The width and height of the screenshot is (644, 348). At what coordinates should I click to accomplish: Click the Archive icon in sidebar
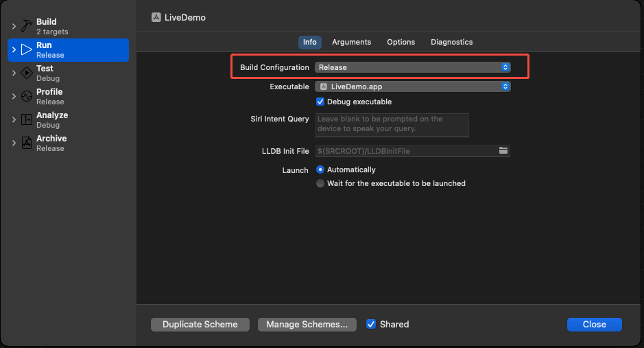tap(27, 143)
